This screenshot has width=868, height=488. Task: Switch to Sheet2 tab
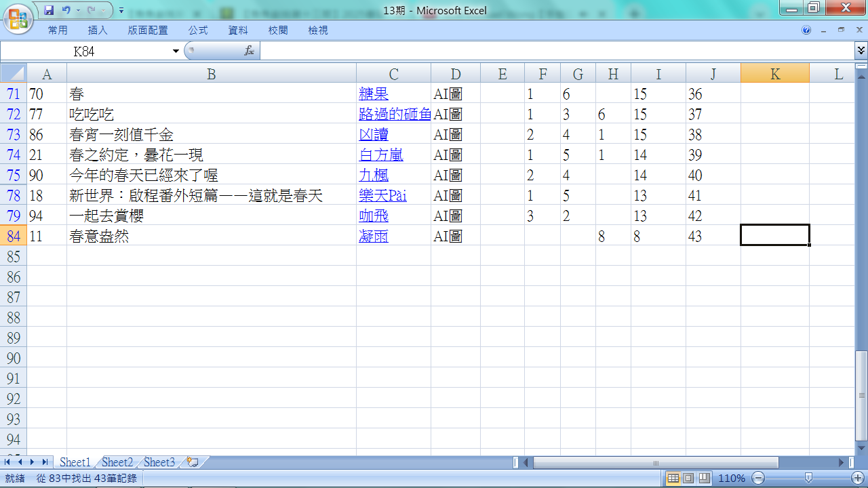(x=117, y=462)
